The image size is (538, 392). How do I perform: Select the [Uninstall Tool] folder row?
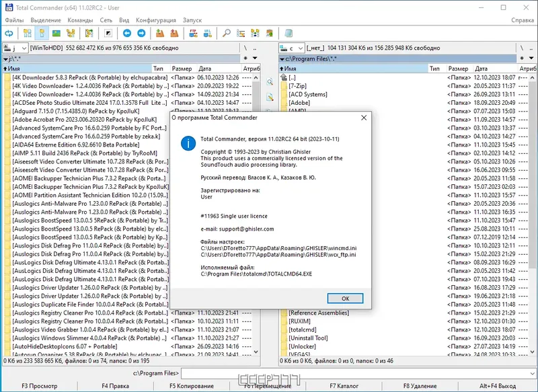[404, 338]
